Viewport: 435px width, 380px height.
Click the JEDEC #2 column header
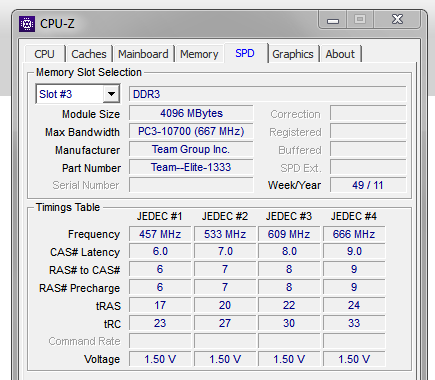[x=225, y=217]
